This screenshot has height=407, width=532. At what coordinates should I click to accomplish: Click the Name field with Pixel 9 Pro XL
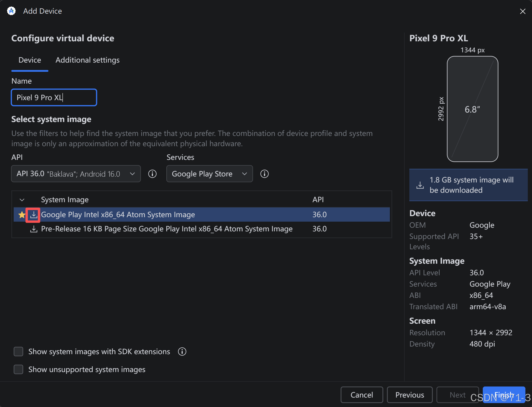(54, 98)
